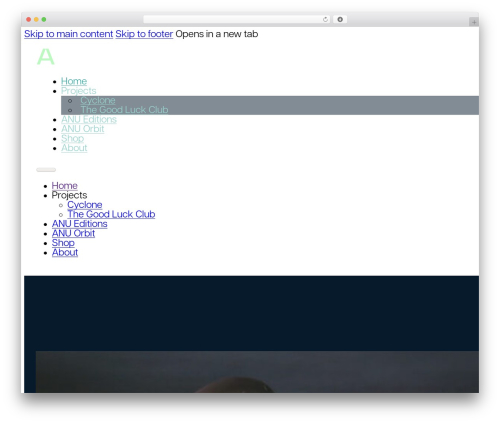Image resolution: width=500 pixels, height=423 pixels.
Task: Select black Projects text in lower menu
Action: tap(69, 195)
